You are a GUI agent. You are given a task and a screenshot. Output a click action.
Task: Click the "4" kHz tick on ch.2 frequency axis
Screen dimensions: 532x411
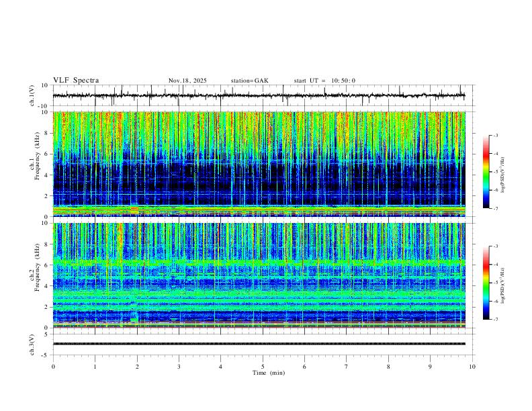pyautogui.click(x=46, y=286)
